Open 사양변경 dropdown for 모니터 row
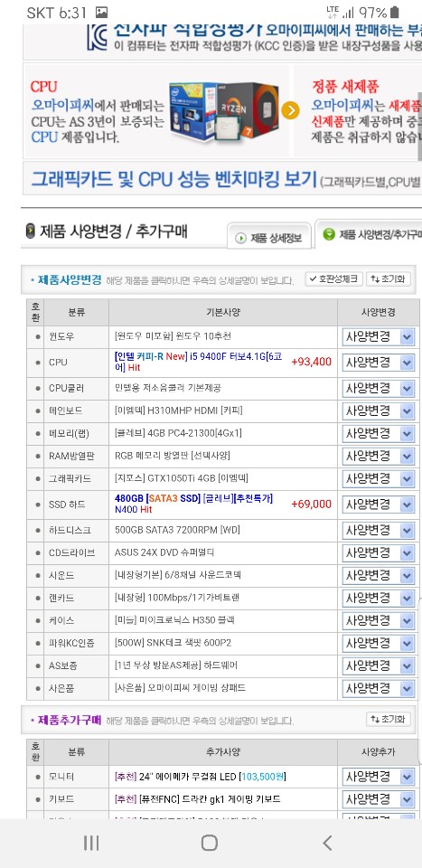The height and width of the screenshot is (868, 422). [379, 777]
